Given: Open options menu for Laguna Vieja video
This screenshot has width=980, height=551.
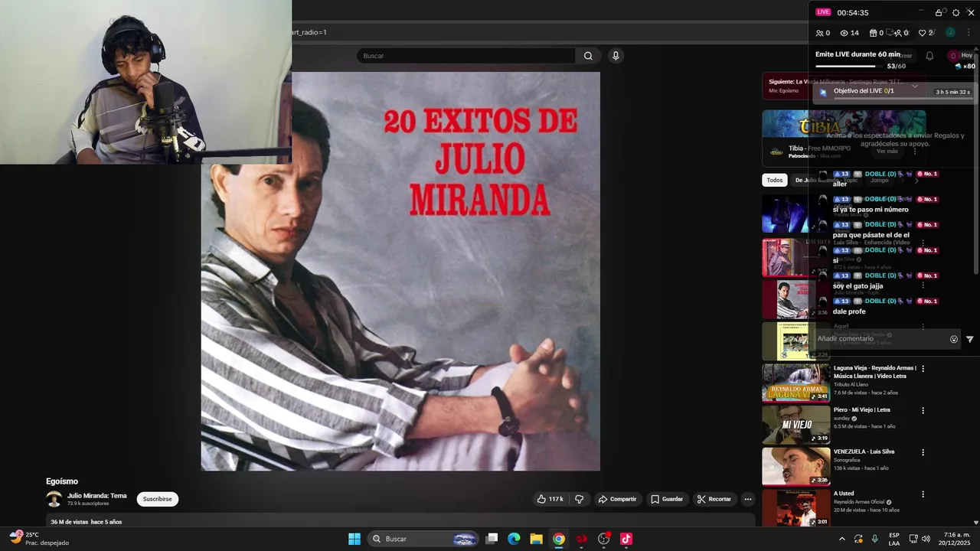Looking at the screenshot, I should tap(923, 368).
